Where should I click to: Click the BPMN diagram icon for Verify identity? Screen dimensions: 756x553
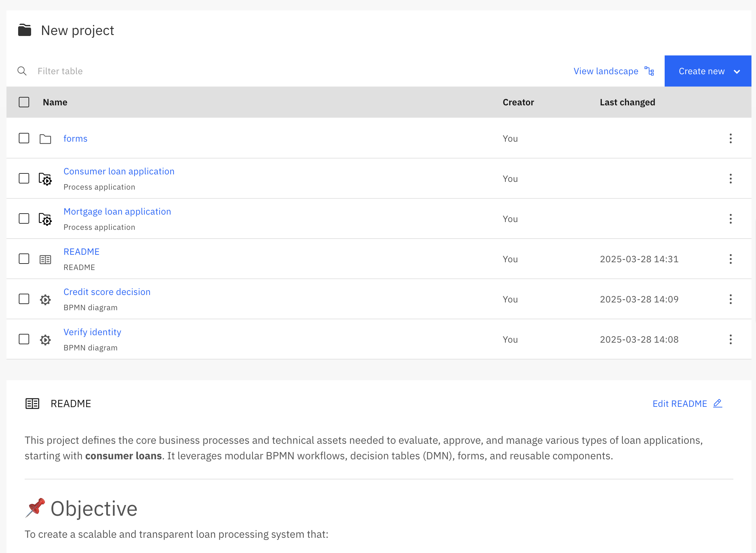click(45, 339)
